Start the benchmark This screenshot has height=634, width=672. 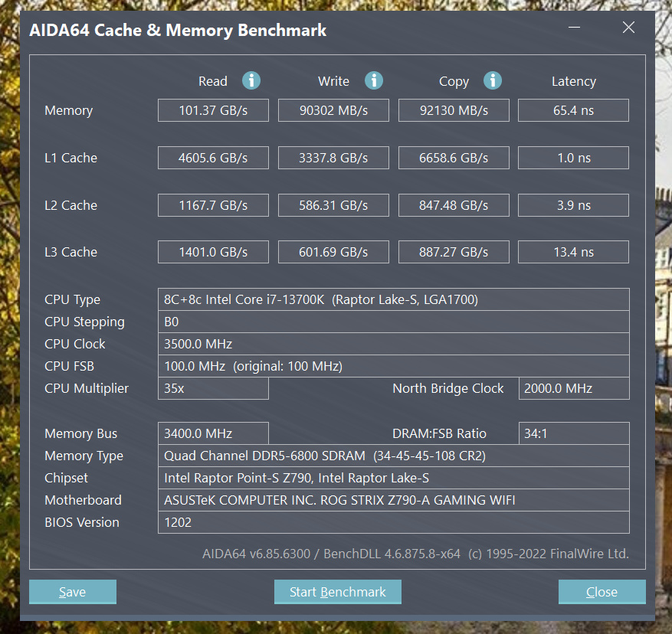[x=338, y=592]
